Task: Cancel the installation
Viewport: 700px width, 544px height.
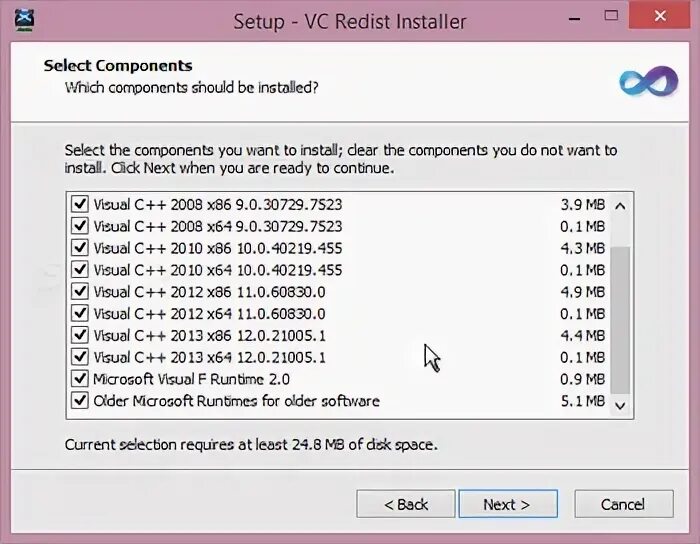Action: tap(623, 504)
